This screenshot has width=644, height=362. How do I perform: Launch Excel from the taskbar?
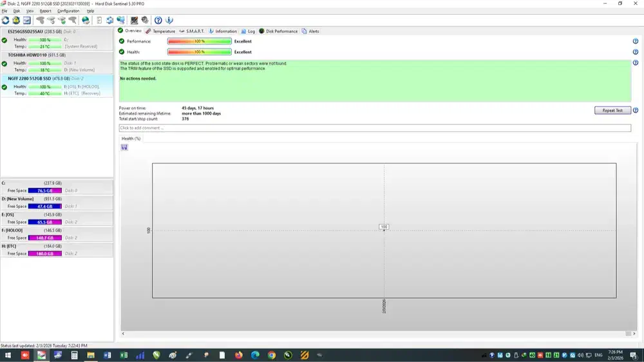(x=124, y=355)
